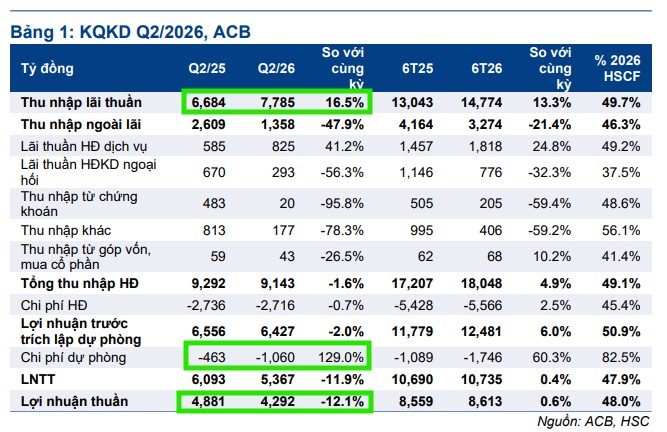Image resolution: width=667 pixels, height=432 pixels.
Task: Click the table title 'Bảng 1: KQKD Q2/2026, ACB'
Action: [131, 32]
